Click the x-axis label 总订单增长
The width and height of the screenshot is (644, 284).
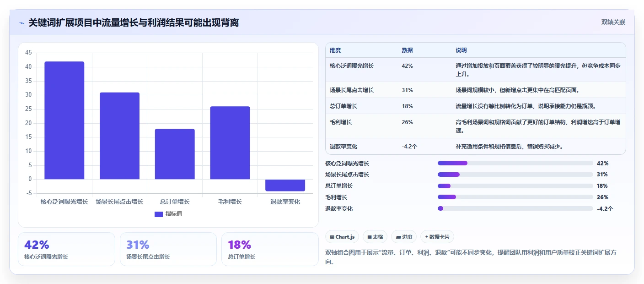tap(175, 202)
